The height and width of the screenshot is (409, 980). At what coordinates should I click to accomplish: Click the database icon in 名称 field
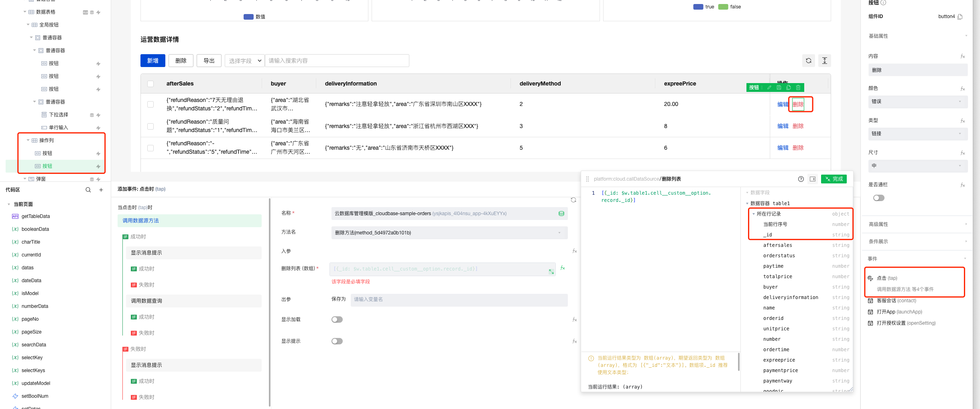(x=561, y=214)
